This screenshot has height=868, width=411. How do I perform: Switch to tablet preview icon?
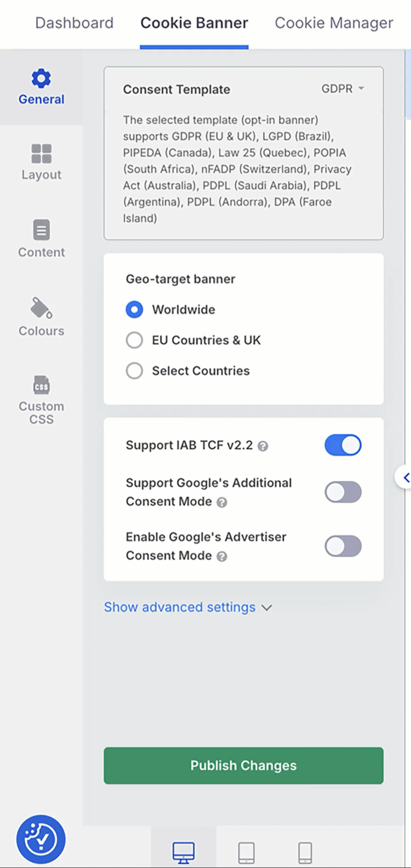point(246,852)
